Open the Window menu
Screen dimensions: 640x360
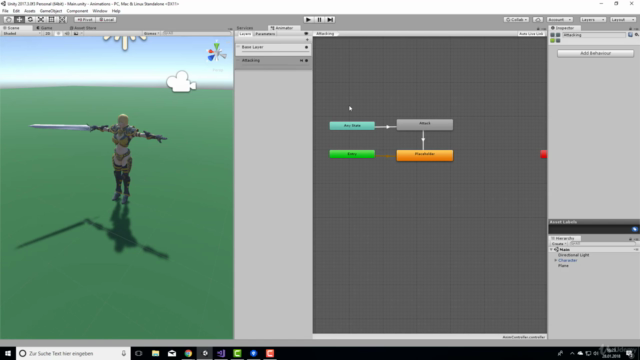pyautogui.click(x=100, y=11)
